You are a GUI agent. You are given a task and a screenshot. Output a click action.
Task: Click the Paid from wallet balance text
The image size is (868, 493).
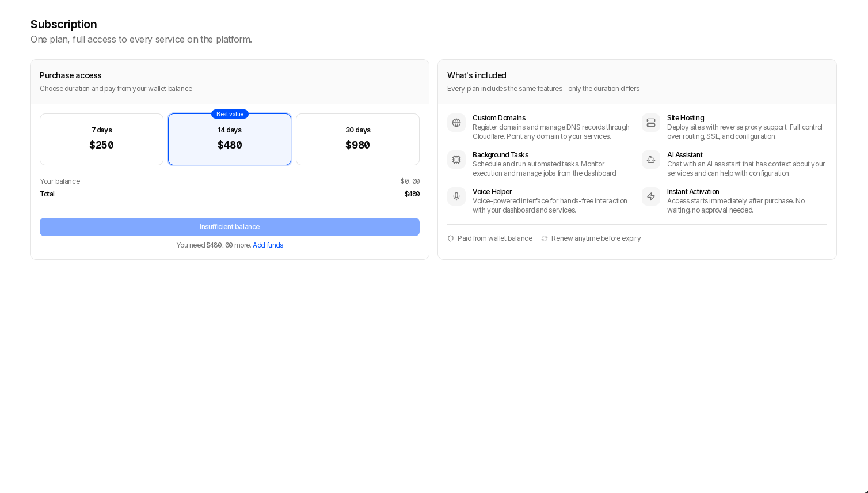click(x=494, y=238)
